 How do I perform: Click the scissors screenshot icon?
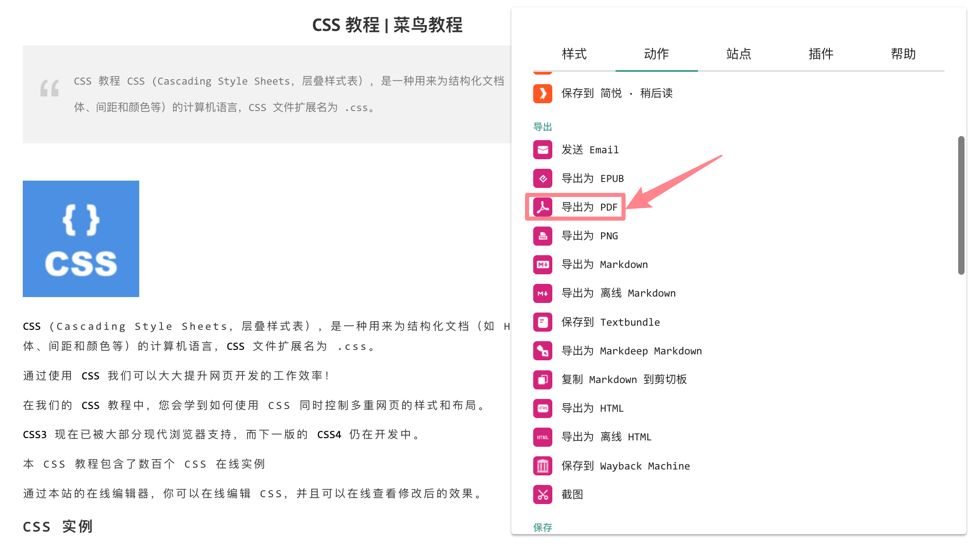click(543, 495)
